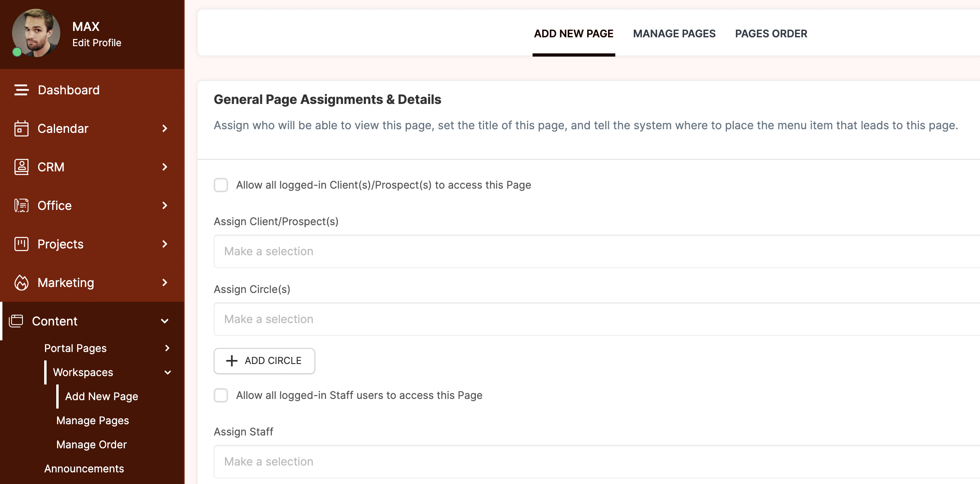Click the MAX user name
Image resolution: width=980 pixels, height=484 pixels.
tap(86, 26)
